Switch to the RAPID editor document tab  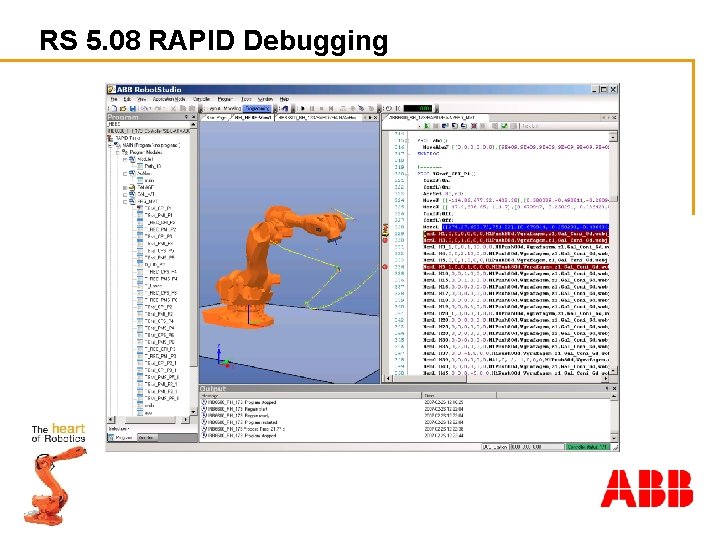pos(432,118)
